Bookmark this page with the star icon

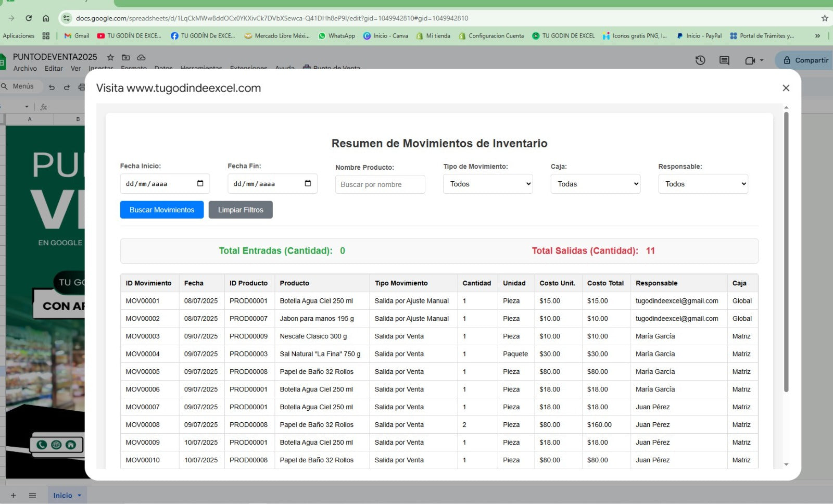pos(825,18)
